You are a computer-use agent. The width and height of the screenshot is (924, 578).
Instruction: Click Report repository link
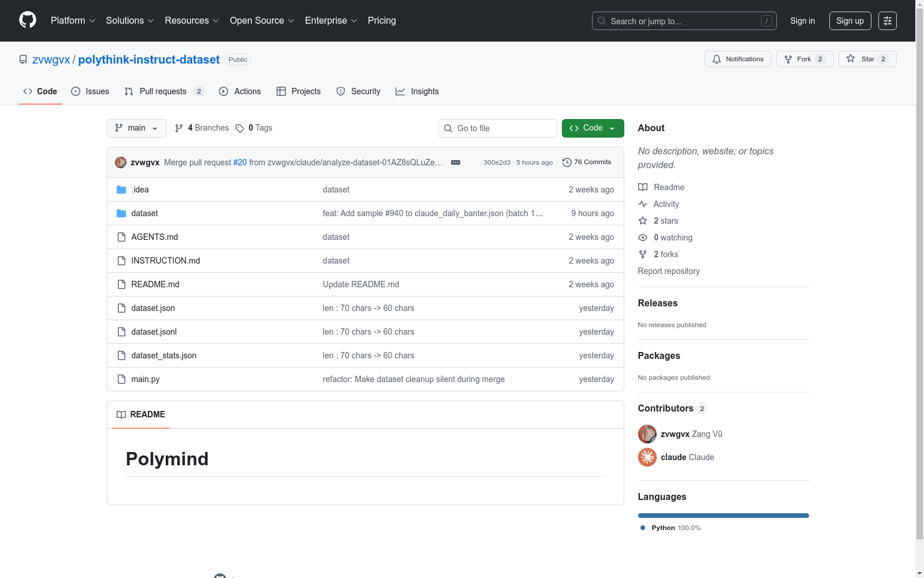coord(669,271)
